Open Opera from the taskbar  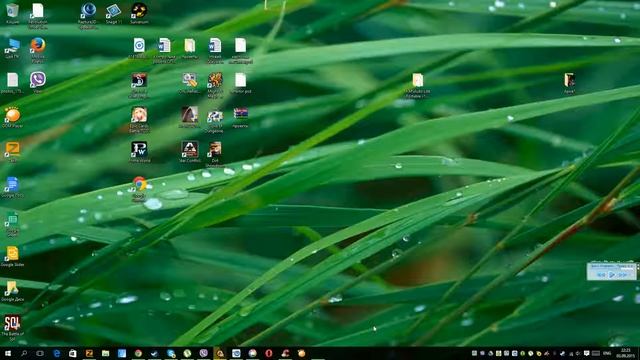click(x=269, y=353)
